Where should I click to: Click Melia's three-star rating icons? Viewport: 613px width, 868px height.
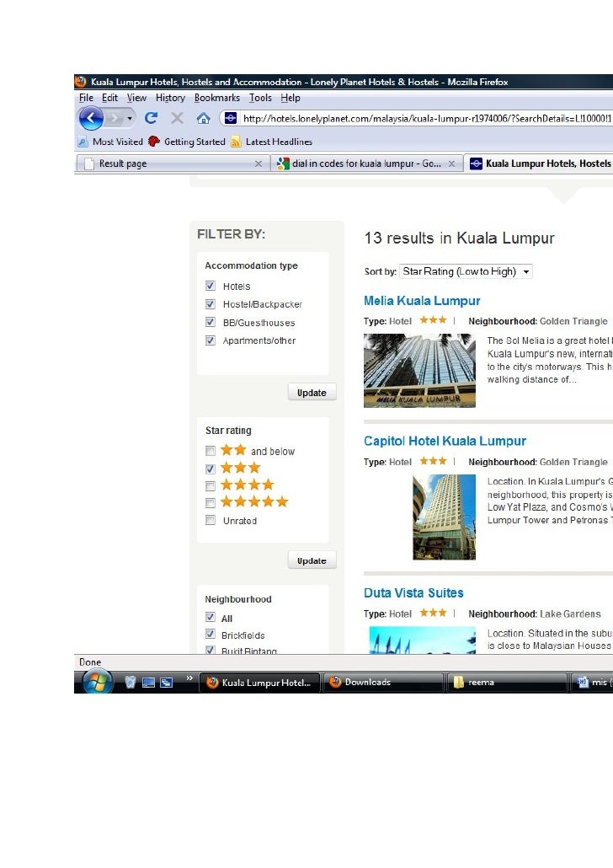pos(433,320)
